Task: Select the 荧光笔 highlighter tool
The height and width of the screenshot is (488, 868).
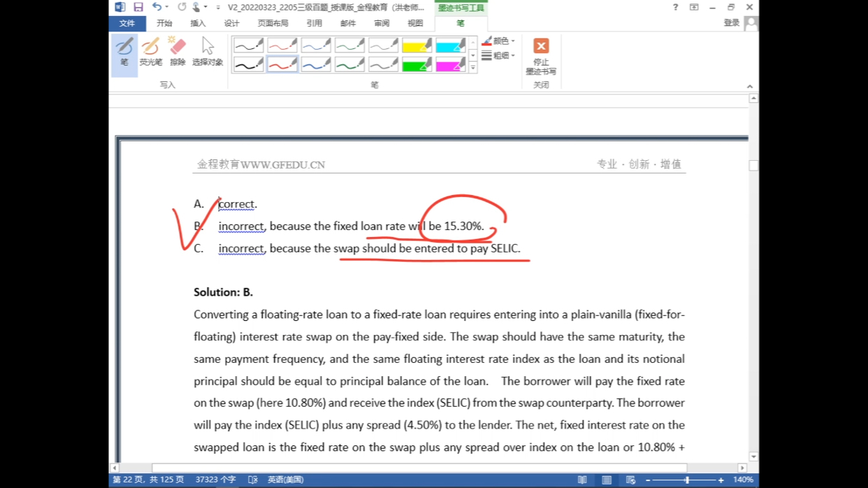Action: (150, 52)
